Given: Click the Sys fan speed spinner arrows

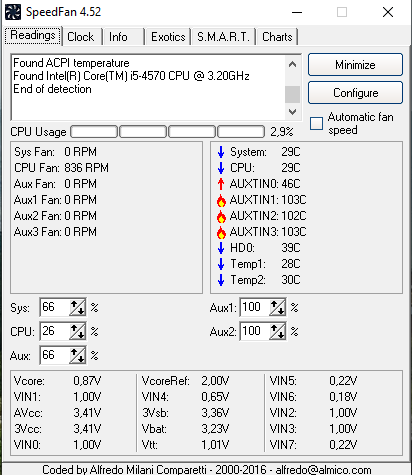Looking at the screenshot, I should pos(77,307).
